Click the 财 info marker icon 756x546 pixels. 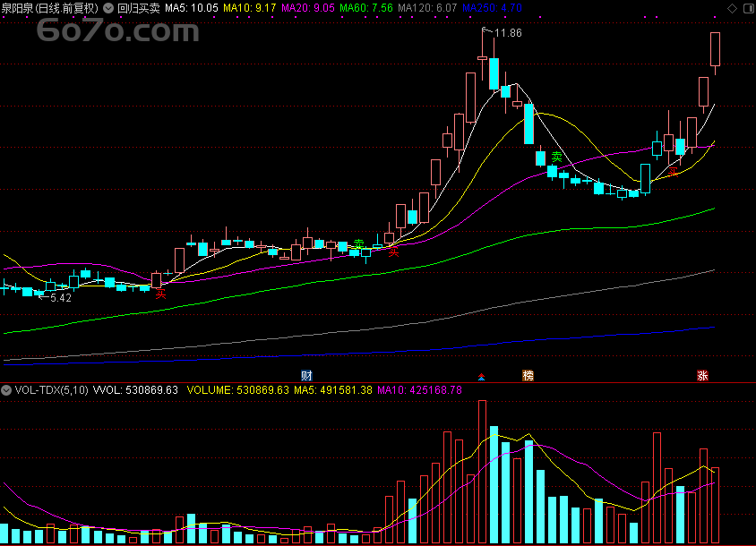(x=306, y=375)
